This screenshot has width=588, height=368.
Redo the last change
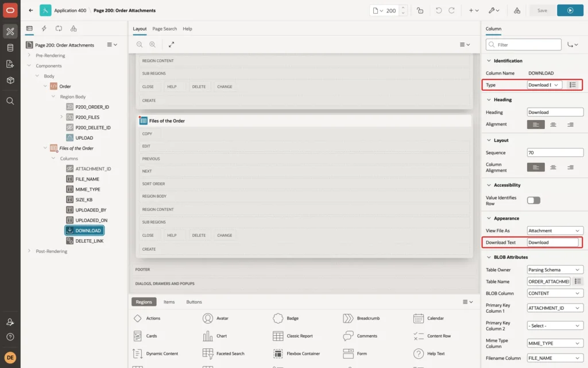tap(451, 10)
